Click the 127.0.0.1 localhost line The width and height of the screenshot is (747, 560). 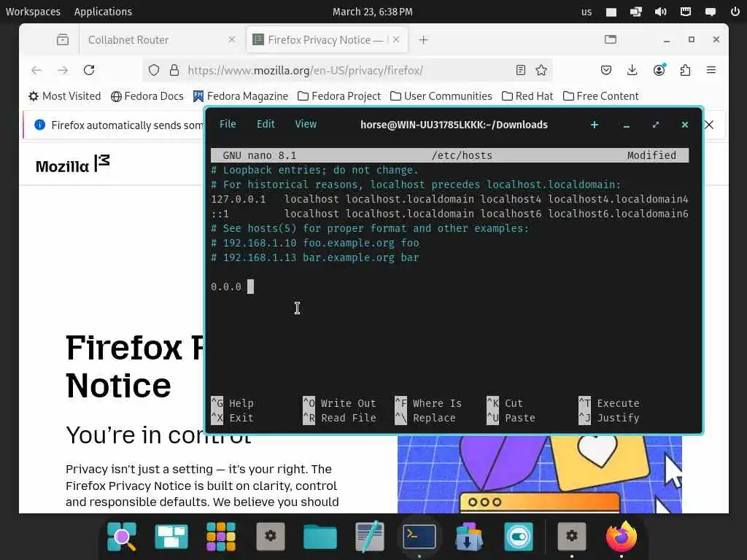[x=449, y=199]
